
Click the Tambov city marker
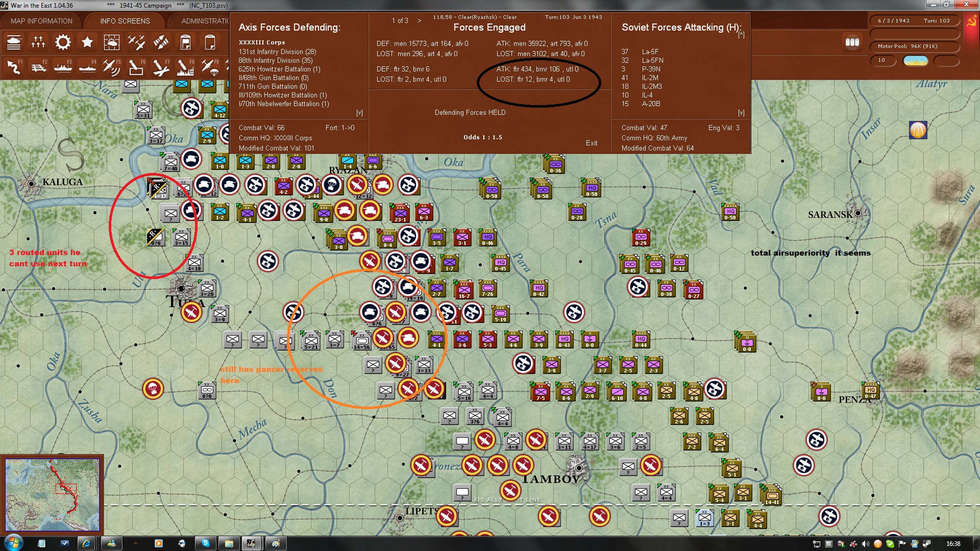[x=579, y=467]
